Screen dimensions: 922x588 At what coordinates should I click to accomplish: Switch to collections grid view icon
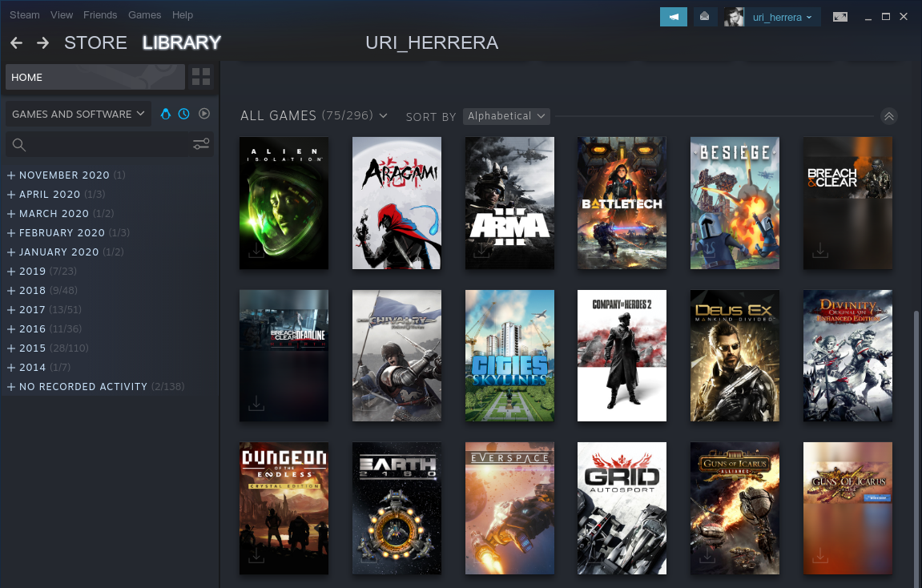(201, 77)
